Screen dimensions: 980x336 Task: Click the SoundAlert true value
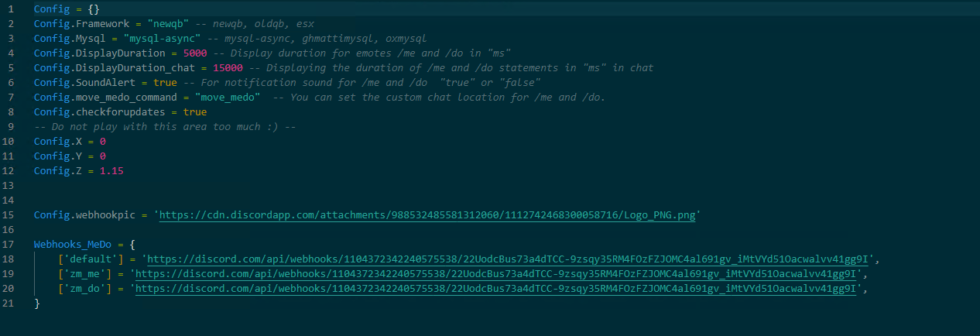click(x=165, y=83)
